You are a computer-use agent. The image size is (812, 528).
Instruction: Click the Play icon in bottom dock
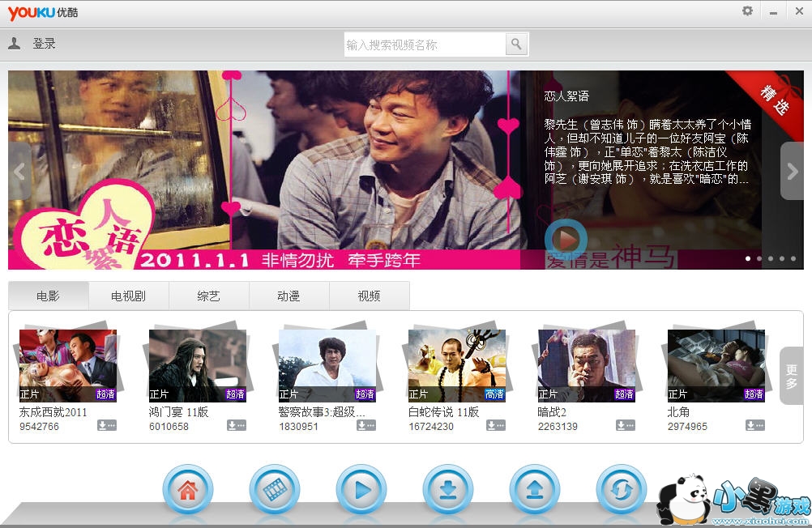[x=361, y=490]
